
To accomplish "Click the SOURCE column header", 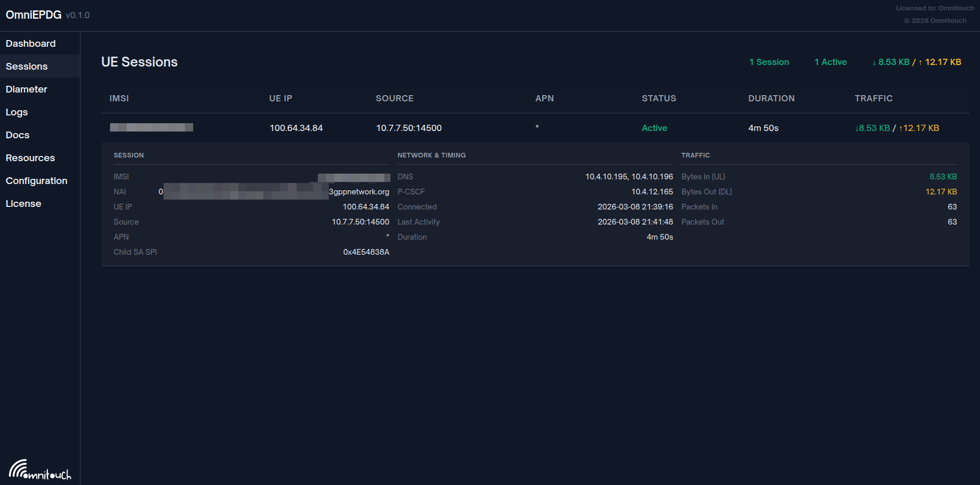I will pyautogui.click(x=395, y=98).
